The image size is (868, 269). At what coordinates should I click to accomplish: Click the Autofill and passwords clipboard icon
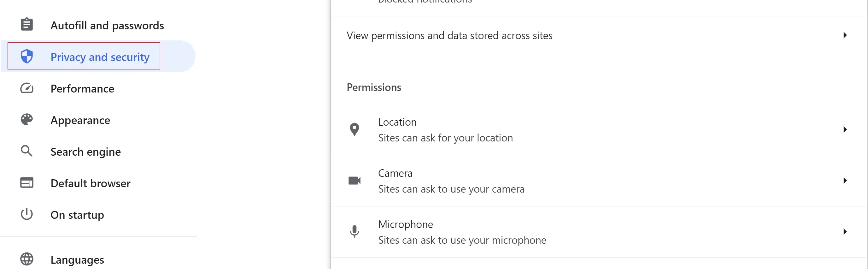tap(26, 25)
